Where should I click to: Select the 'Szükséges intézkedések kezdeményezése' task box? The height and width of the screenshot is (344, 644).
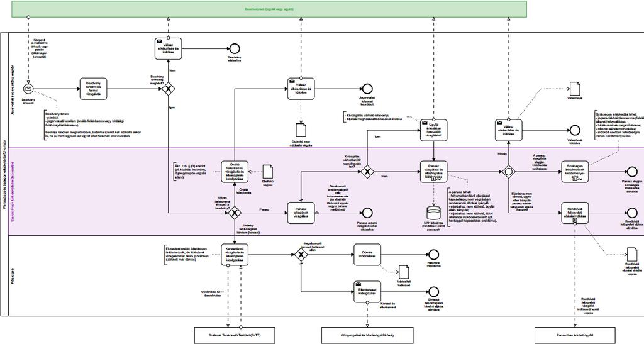click(x=575, y=171)
